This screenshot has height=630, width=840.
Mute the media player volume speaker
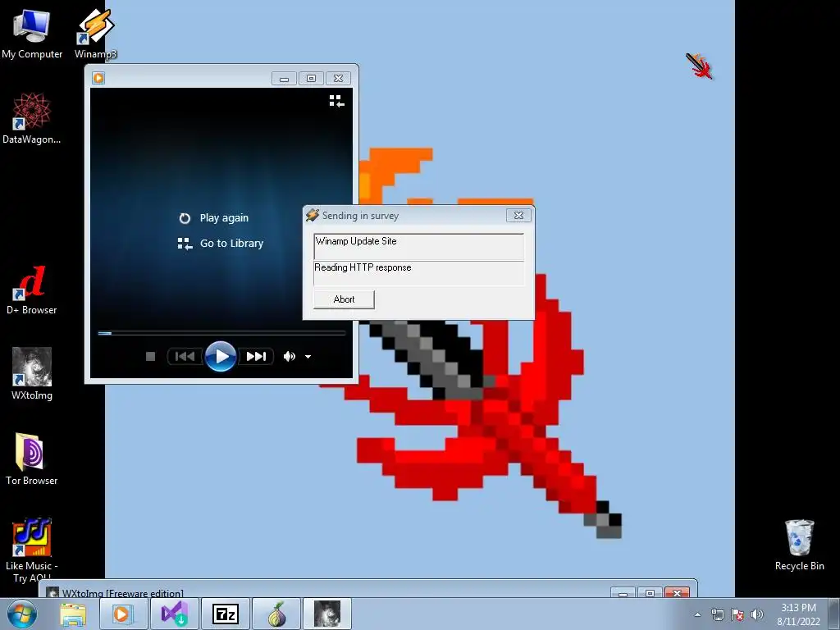[x=290, y=356]
